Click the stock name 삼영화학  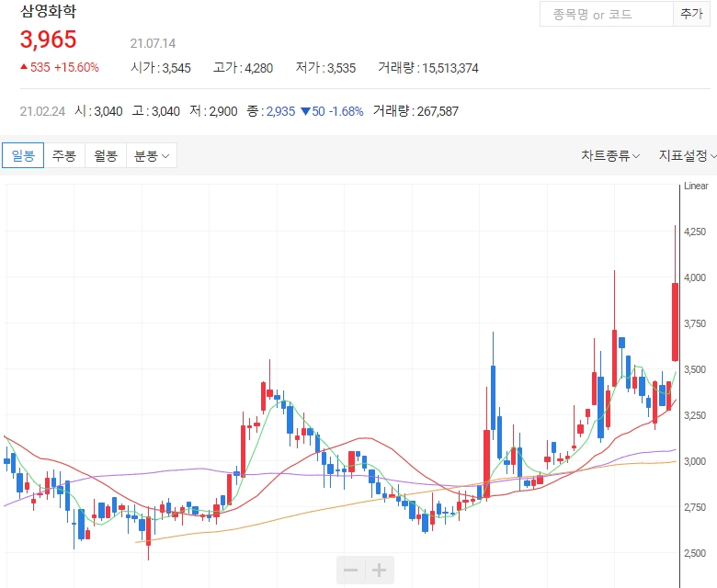(x=48, y=11)
